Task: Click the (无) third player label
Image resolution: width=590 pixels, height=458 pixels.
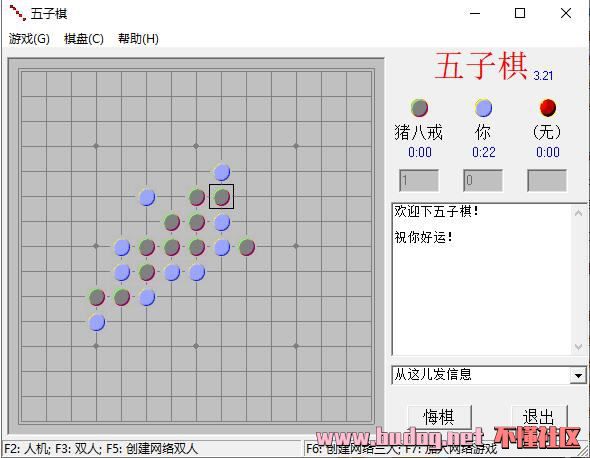Action: coord(547,132)
